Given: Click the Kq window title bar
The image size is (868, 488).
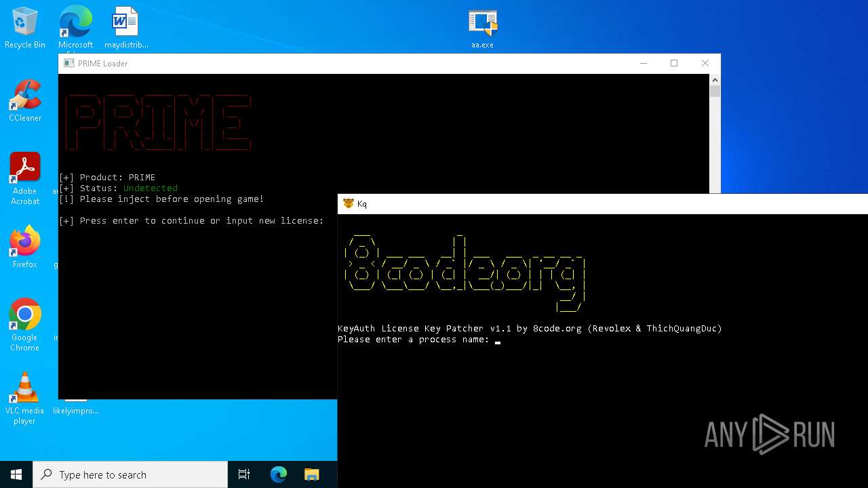Looking at the screenshot, I should click(x=603, y=203).
